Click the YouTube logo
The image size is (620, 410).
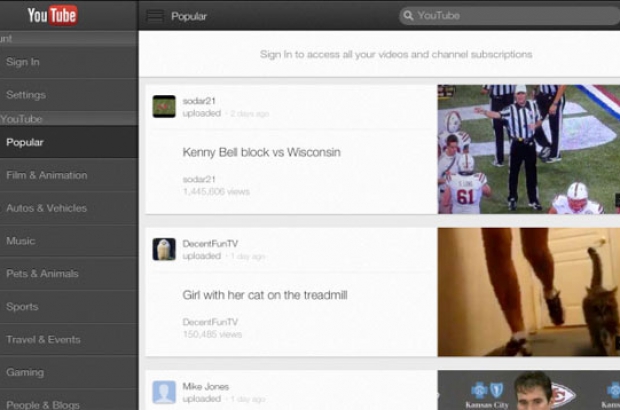coord(52,15)
